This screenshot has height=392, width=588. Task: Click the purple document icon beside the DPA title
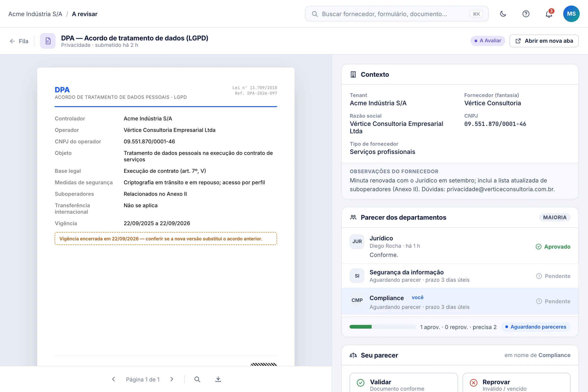[x=48, y=41]
